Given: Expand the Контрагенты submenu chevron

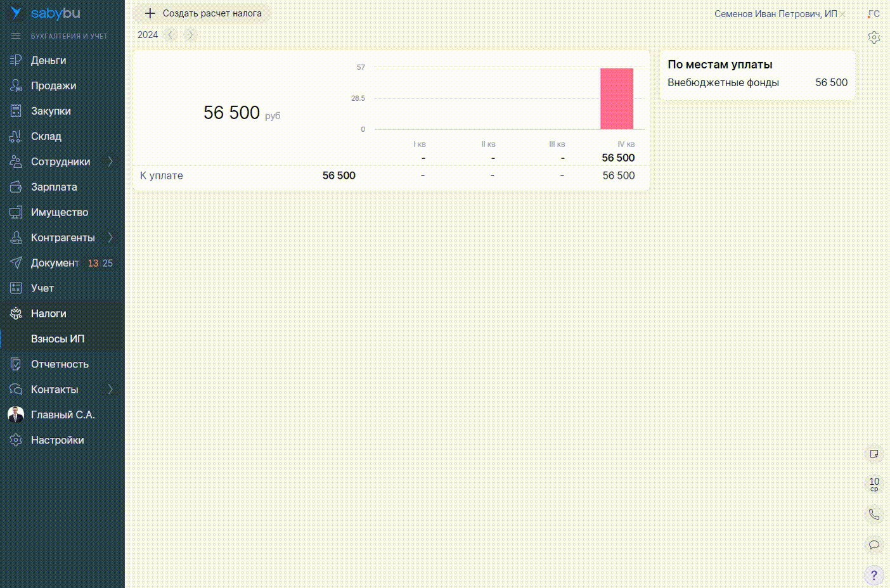Looking at the screenshot, I should pos(110,238).
